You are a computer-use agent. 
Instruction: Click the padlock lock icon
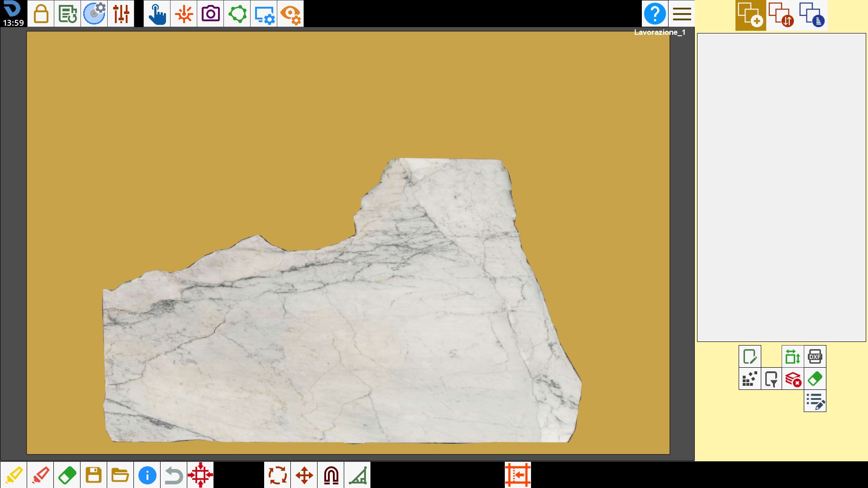41,14
